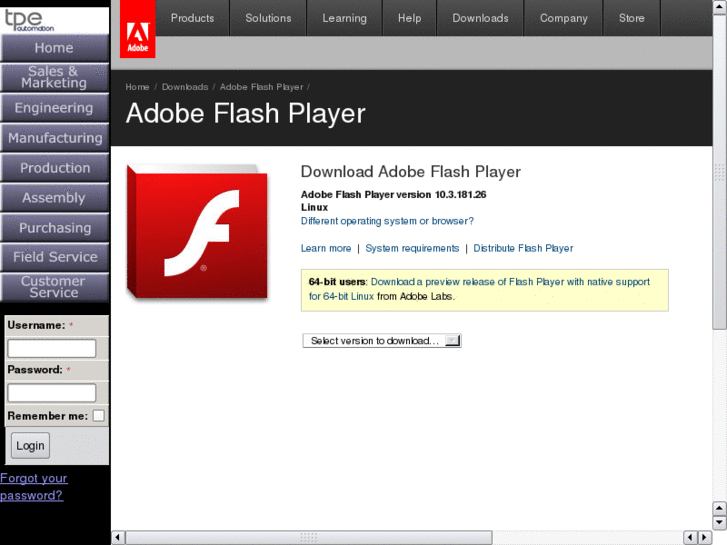Click the horizontal scrollbar thumb
Image resolution: width=727 pixels, height=545 pixels.
pyautogui.click(x=309, y=537)
